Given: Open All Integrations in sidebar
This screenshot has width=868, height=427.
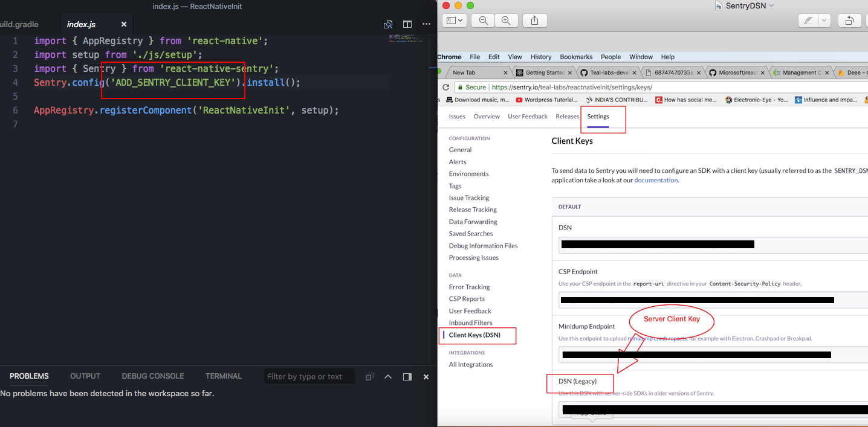Looking at the screenshot, I should (x=470, y=364).
